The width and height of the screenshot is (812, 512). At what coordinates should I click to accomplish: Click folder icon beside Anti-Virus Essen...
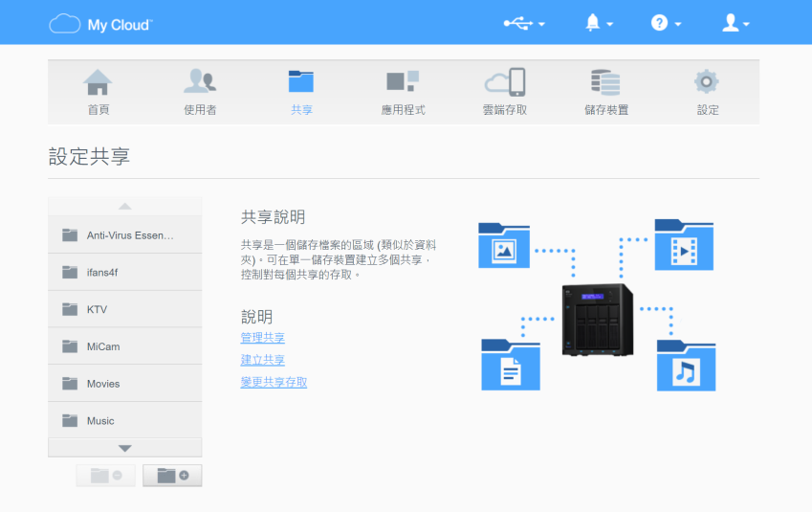pyautogui.click(x=70, y=235)
